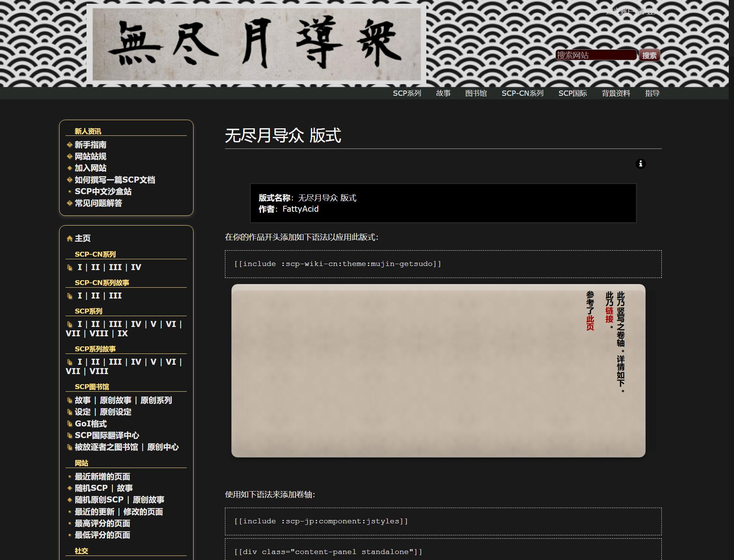Click the page icon next to GoI格式
The width and height of the screenshot is (734, 560).
(70, 424)
